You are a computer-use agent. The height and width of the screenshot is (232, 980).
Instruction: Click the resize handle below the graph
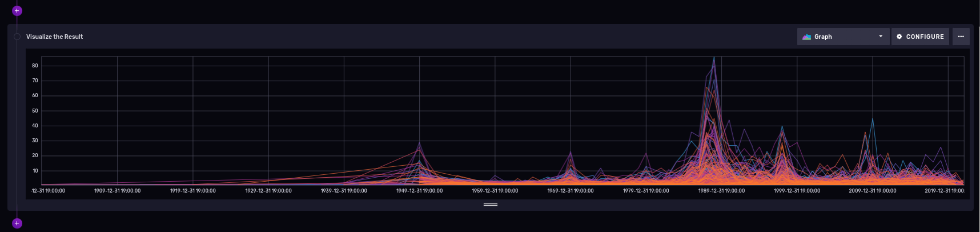click(x=490, y=204)
